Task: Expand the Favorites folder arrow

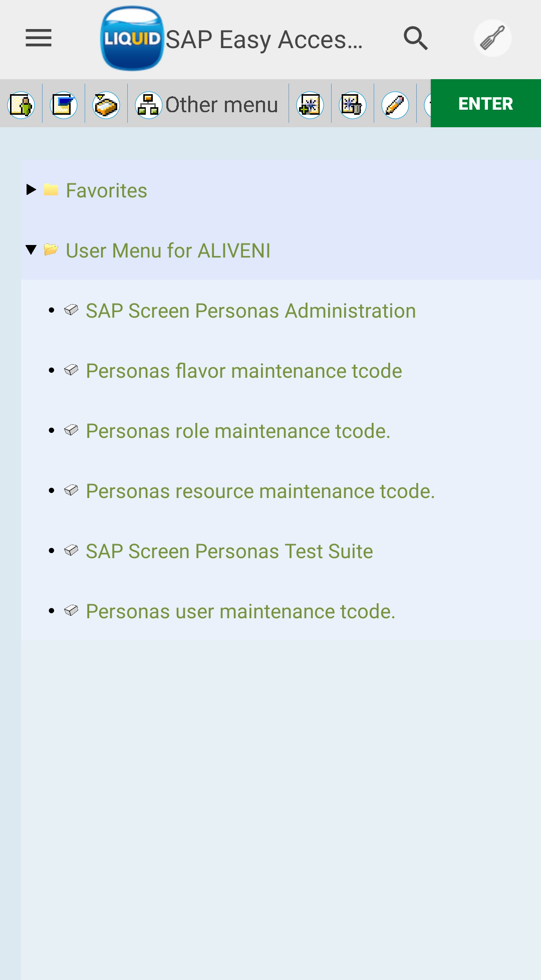Action: coord(31,189)
